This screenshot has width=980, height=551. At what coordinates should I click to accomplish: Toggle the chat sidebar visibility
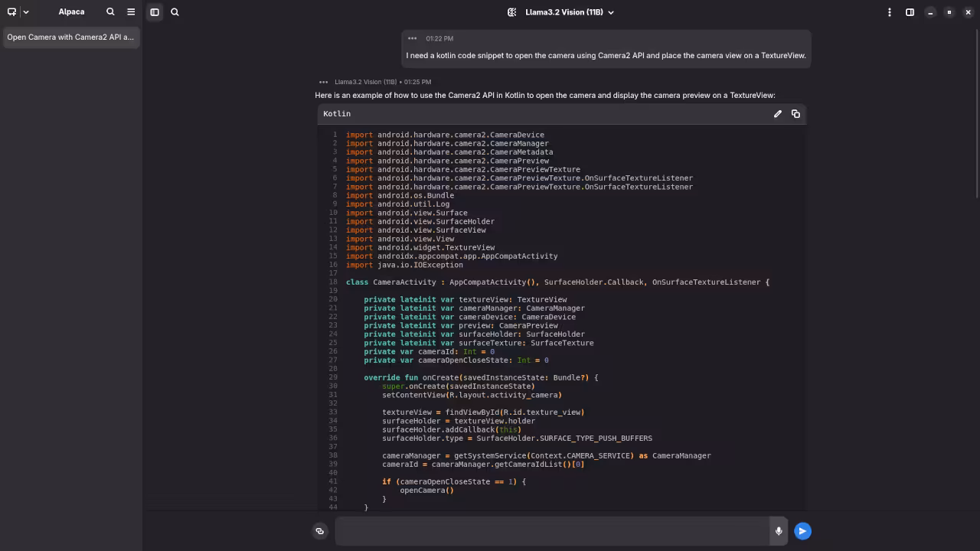point(155,12)
